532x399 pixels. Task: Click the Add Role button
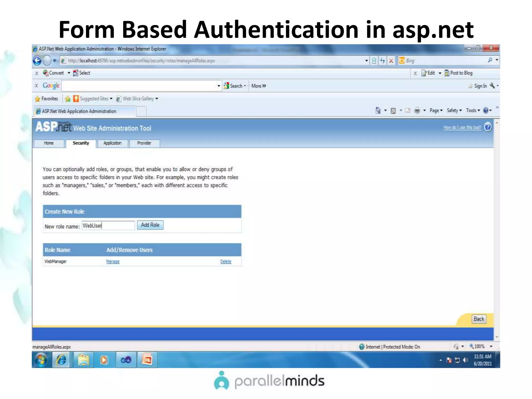click(150, 225)
